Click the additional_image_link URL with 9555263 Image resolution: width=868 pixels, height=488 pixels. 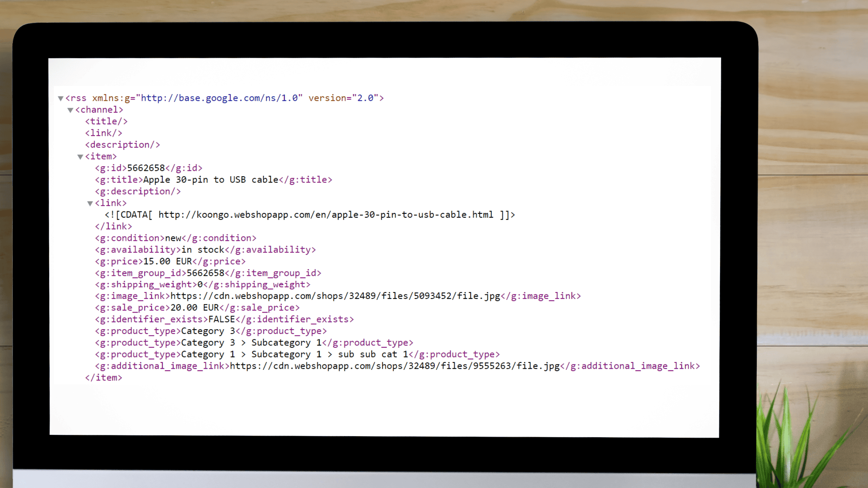coord(395,366)
